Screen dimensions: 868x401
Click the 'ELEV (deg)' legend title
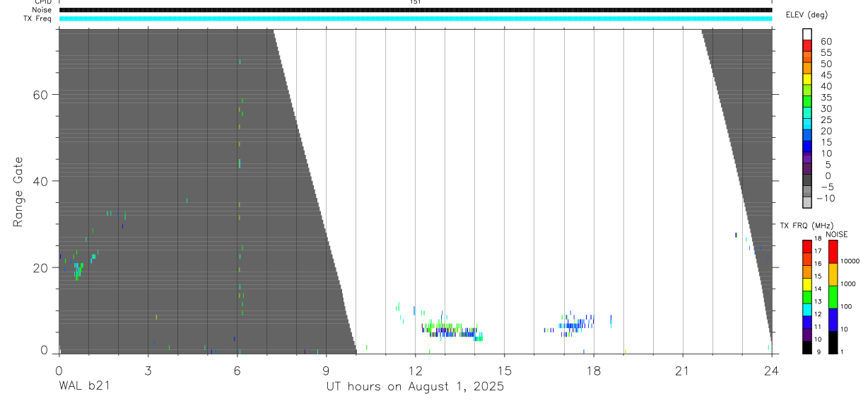click(807, 15)
